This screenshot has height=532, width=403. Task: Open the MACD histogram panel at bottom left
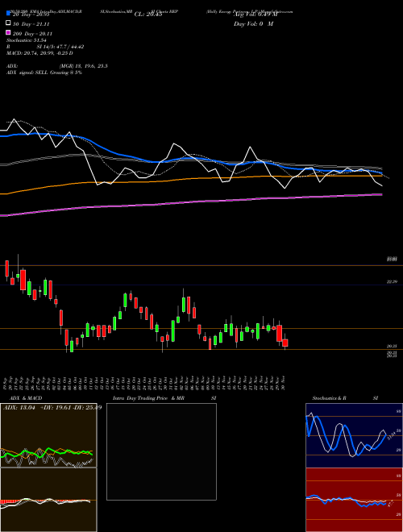(x=48, y=500)
